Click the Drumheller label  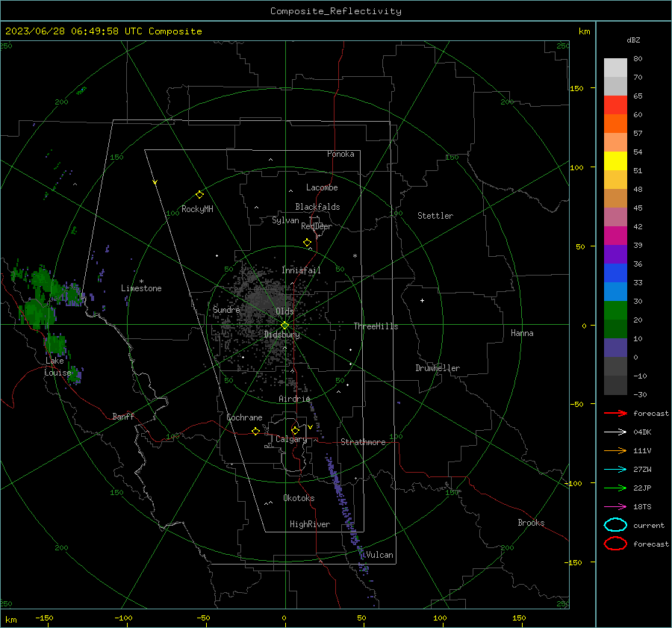(x=438, y=368)
